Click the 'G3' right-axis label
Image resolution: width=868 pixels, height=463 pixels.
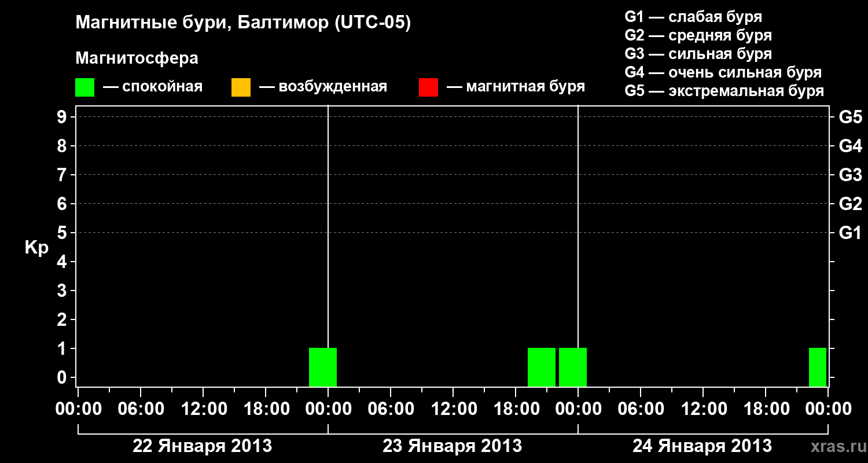[851, 175]
